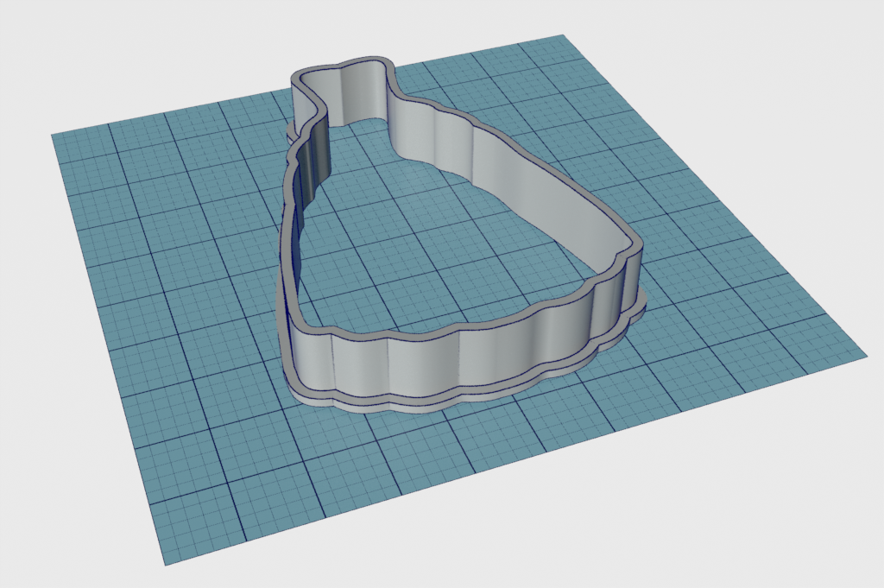Click the leftmost corner of the grid plane

pos(54,134)
